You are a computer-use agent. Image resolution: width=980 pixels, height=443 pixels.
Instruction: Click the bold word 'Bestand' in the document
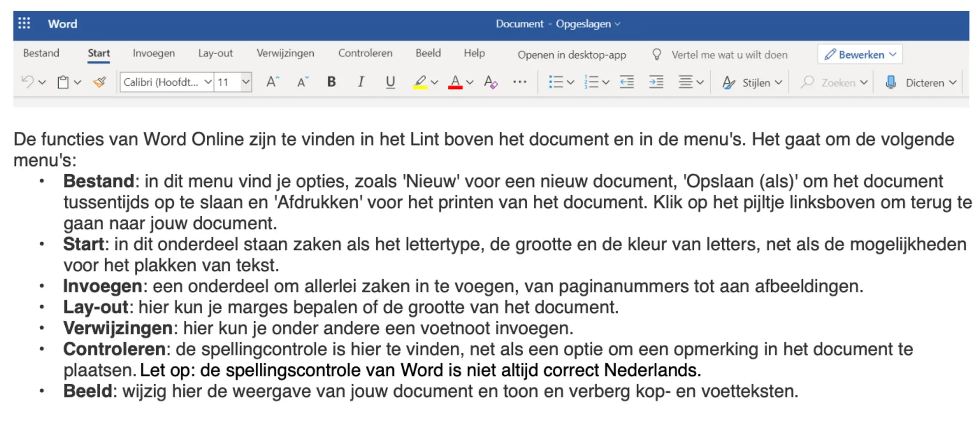pos(99,181)
